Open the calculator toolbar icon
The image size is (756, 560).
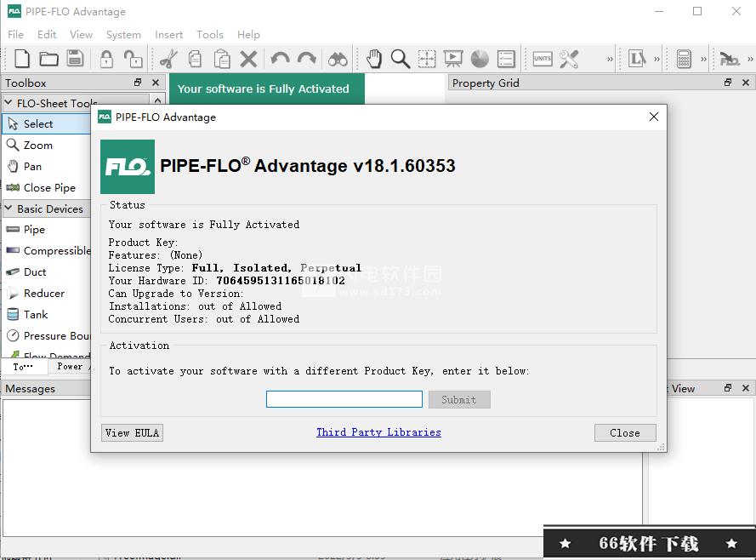684,59
